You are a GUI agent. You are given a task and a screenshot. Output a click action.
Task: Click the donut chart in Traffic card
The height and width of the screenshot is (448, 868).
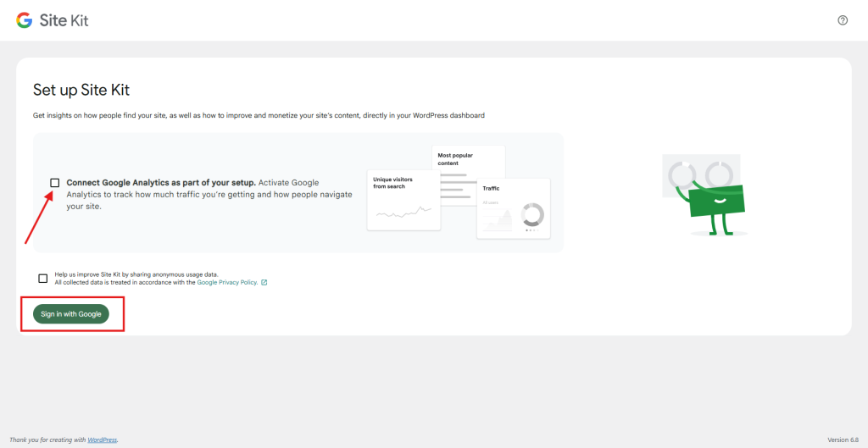click(531, 214)
